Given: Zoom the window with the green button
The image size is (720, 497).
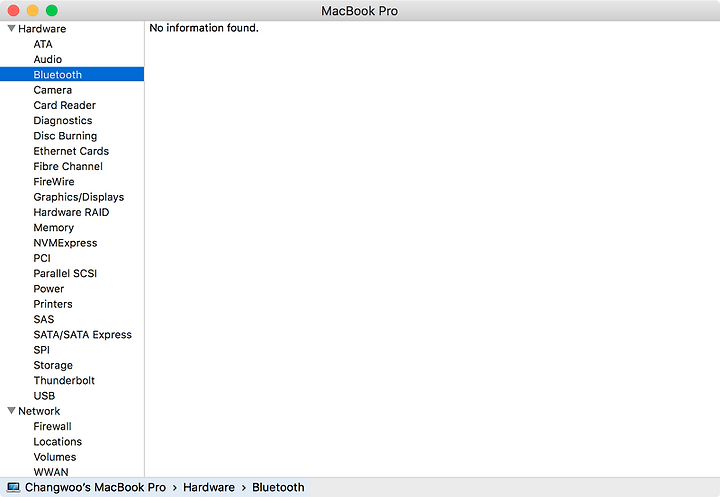Looking at the screenshot, I should [52, 10].
